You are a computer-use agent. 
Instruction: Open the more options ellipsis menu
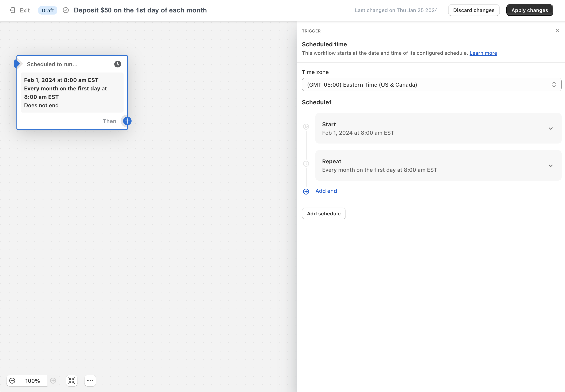[90, 380]
